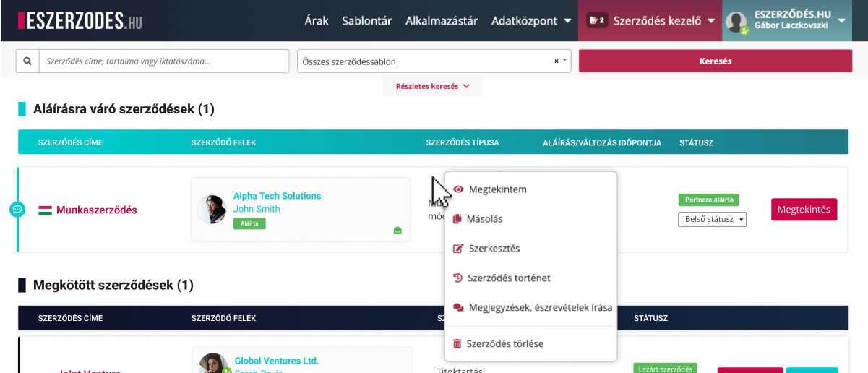Screen dimensions: 868x373
Task: Expand the Részletes keresés section
Action: click(432, 87)
